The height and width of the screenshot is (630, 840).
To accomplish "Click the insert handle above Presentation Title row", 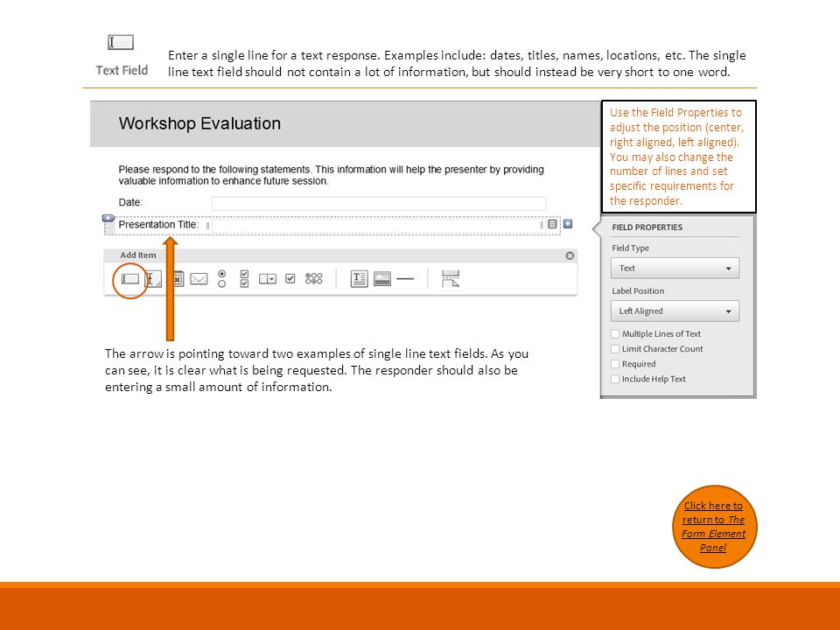I will pos(108,218).
